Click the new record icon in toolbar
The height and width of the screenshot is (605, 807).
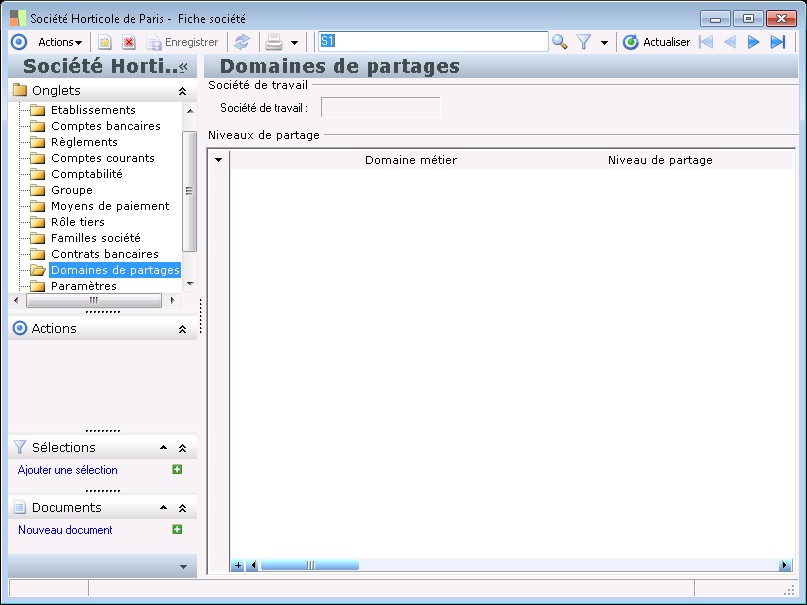coord(105,42)
